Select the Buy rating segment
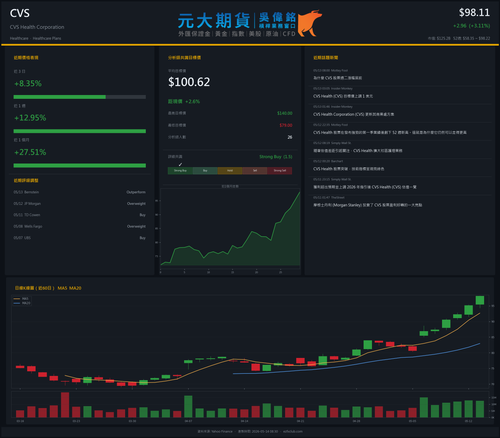 coord(205,171)
